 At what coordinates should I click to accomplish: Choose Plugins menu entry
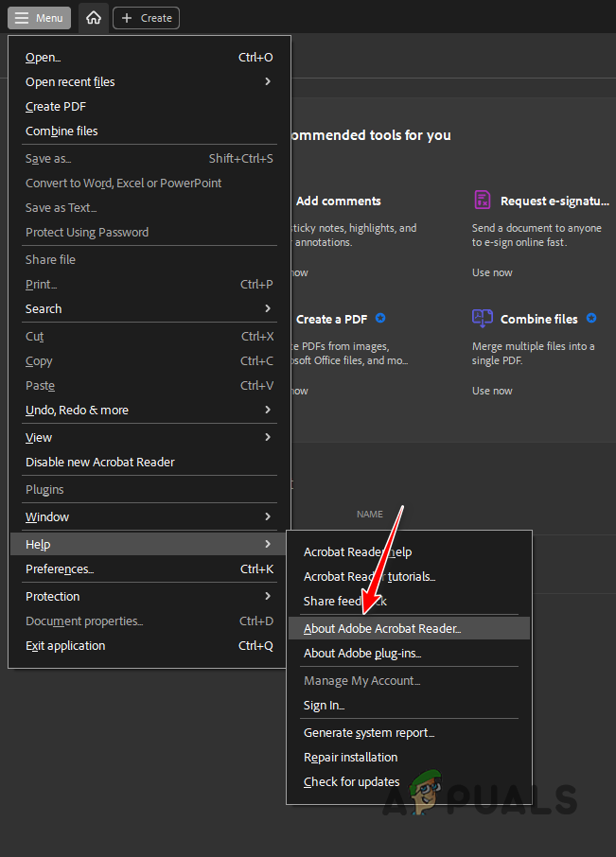(x=150, y=489)
